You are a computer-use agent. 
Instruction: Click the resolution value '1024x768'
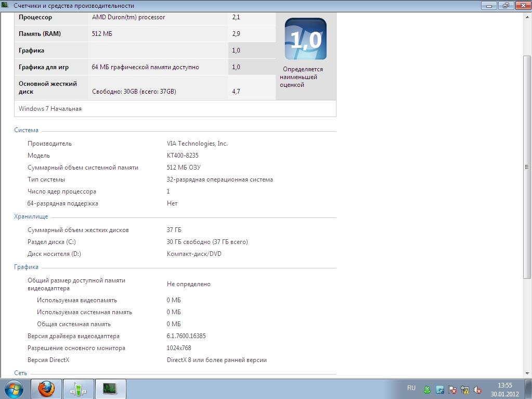click(x=179, y=348)
